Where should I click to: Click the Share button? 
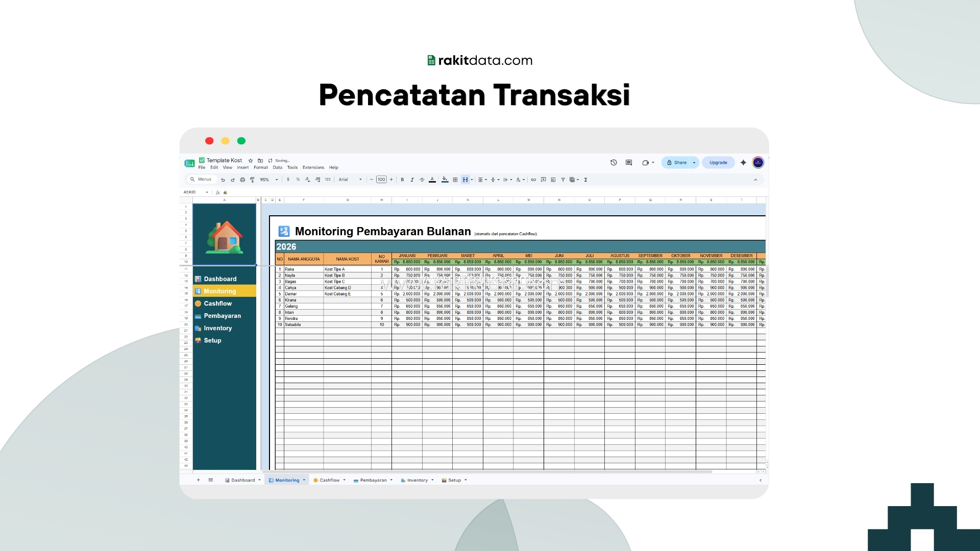[x=676, y=163]
